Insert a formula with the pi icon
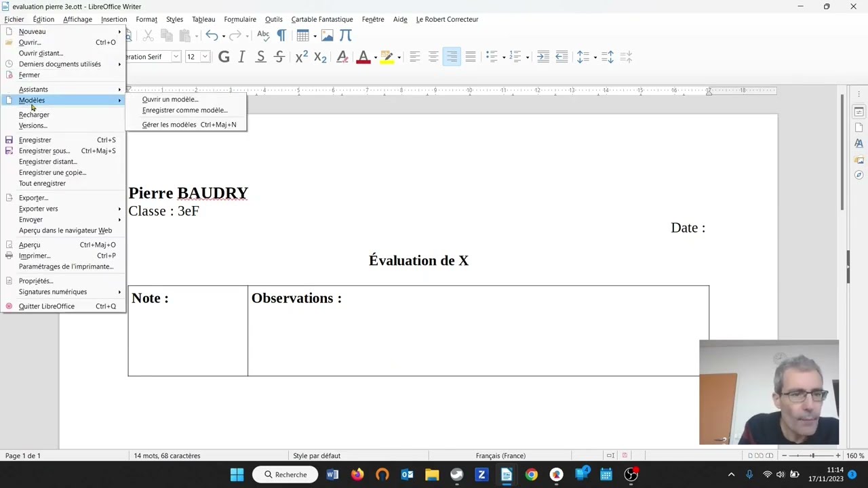This screenshot has height=488, width=868. click(346, 35)
